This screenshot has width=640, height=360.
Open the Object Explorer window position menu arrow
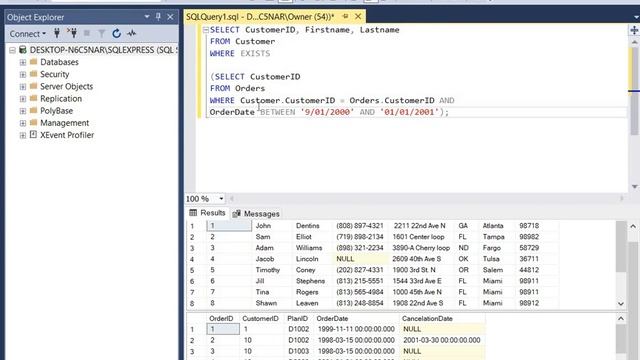pyautogui.click(x=147, y=17)
